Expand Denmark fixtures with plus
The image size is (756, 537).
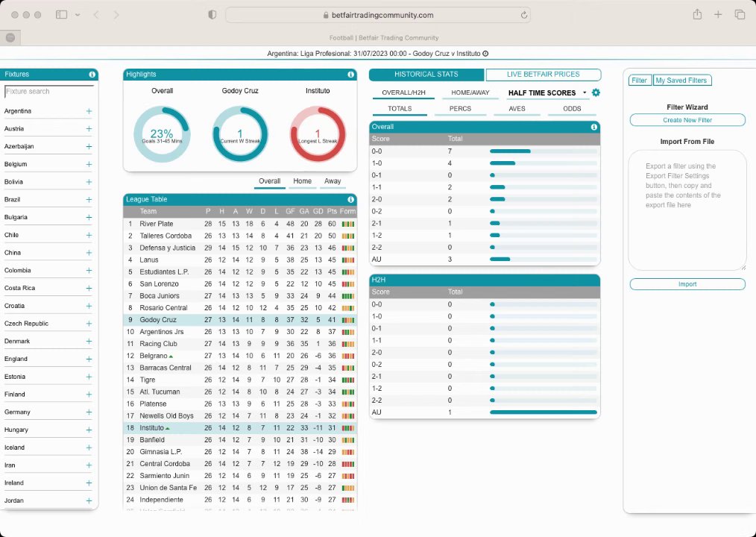(89, 341)
